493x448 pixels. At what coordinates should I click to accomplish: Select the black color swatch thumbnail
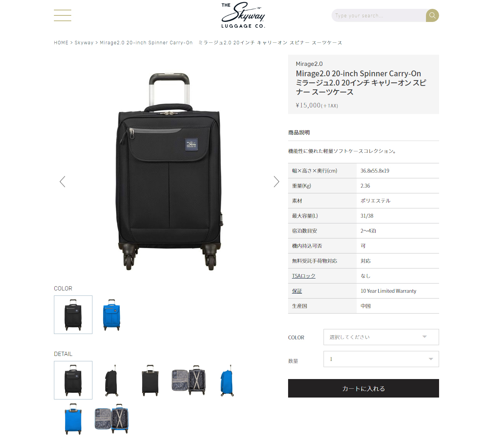point(73,315)
